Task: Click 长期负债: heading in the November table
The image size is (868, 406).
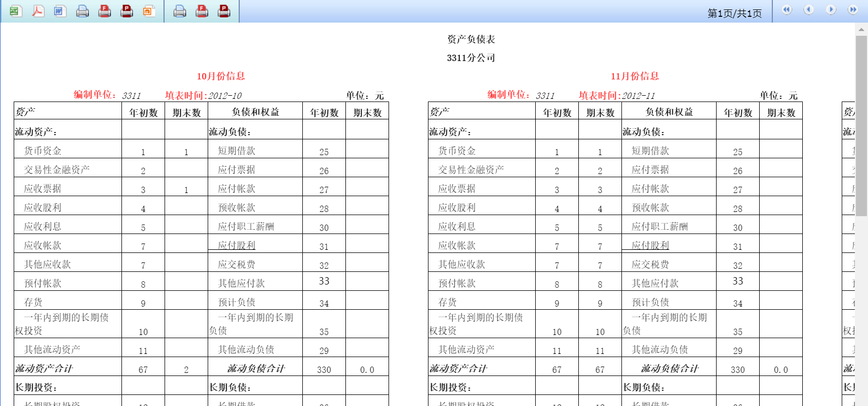Action: coord(644,388)
